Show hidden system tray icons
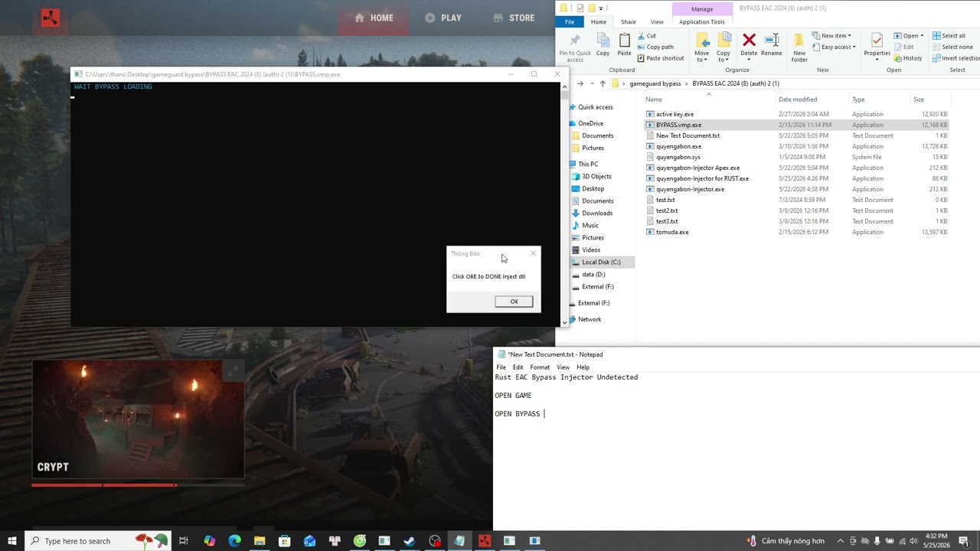This screenshot has width=980, height=551. pos(841,541)
